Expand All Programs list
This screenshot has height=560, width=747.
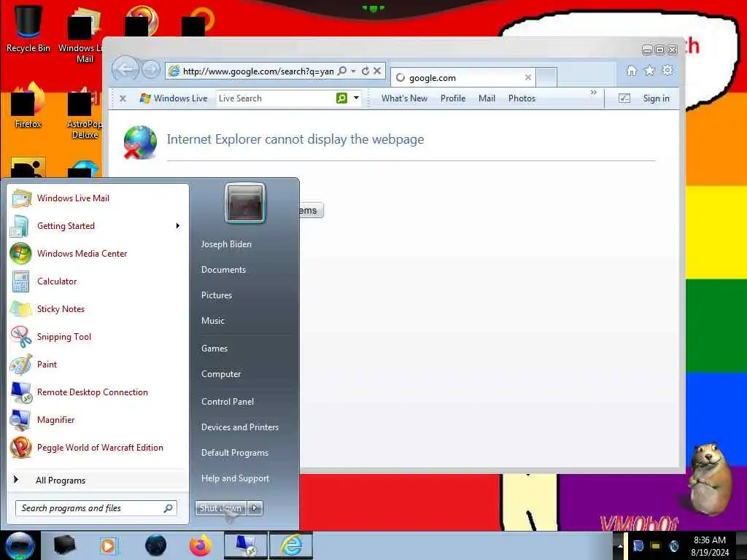click(x=98, y=480)
